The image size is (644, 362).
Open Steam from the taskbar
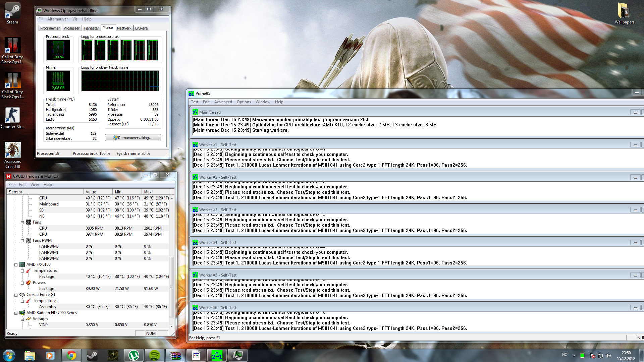(x=92, y=355)
